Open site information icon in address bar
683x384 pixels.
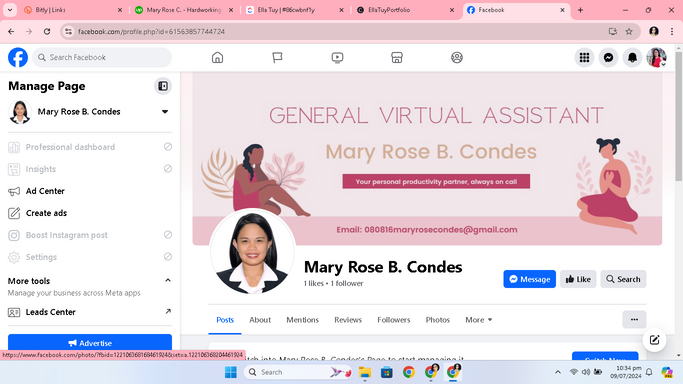[x=68, y=31]
